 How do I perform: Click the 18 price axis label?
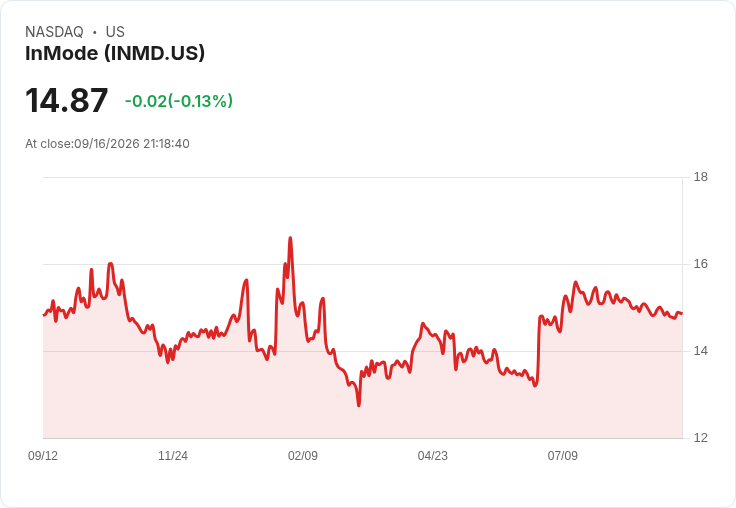701,177
